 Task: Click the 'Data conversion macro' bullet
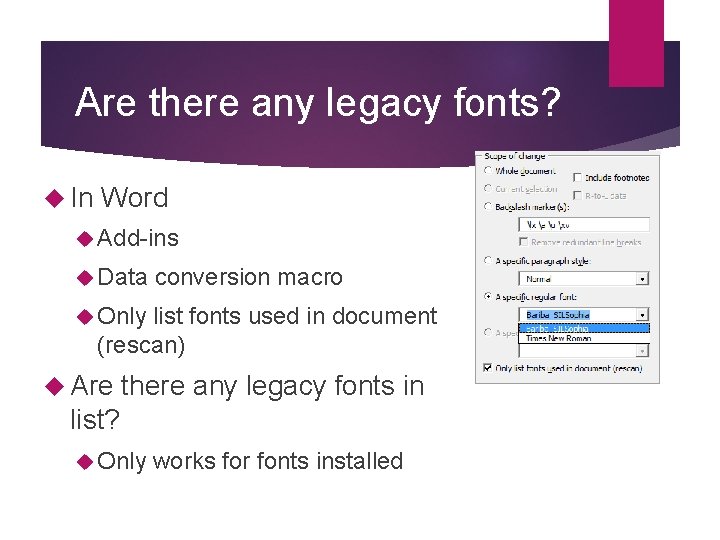click(x=220, y=277)
